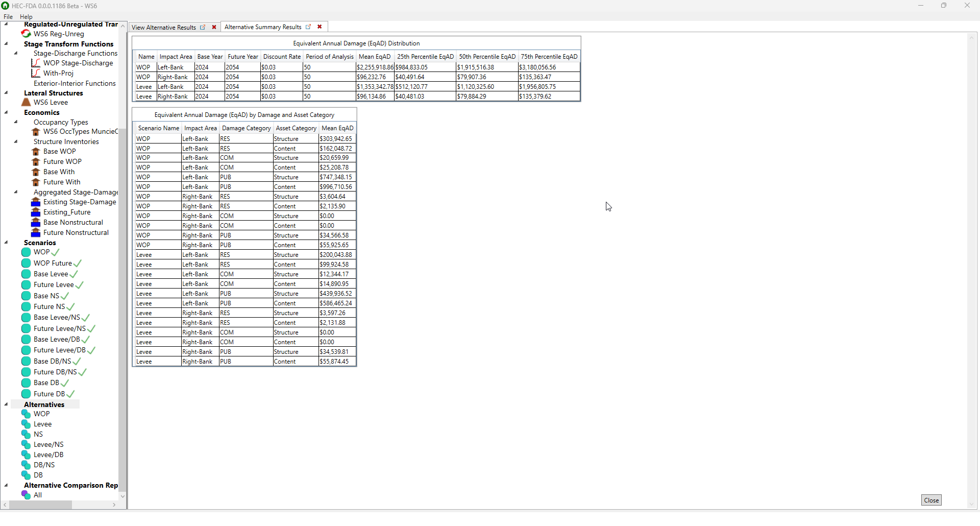Image resolution: width=980 pixels, height=526 pixels.
Task: Collapse the Economics tree node
Action: point(6,112)
